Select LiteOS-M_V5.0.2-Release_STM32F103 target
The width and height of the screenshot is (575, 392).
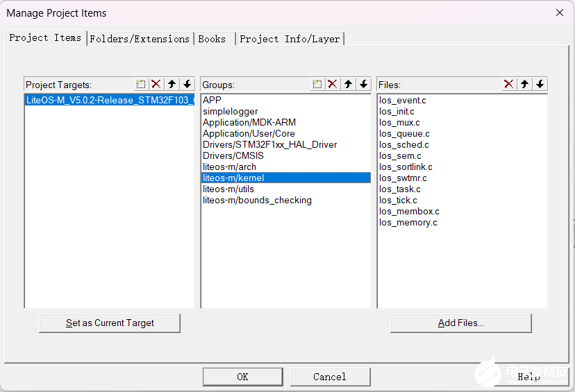coord(110,100)
